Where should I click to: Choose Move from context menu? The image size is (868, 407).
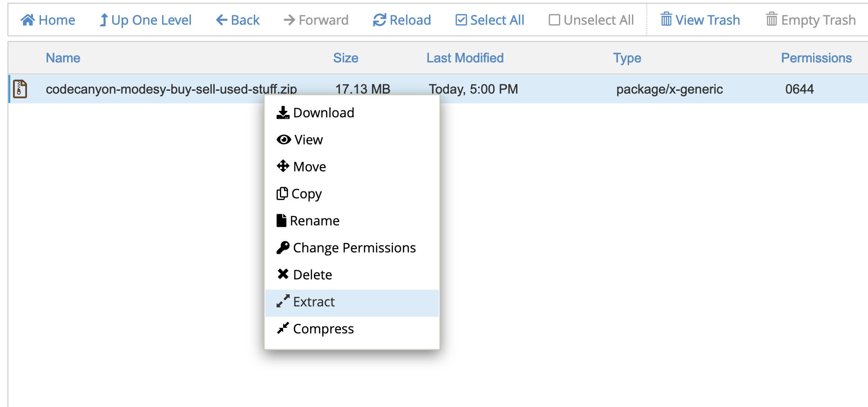309,167
